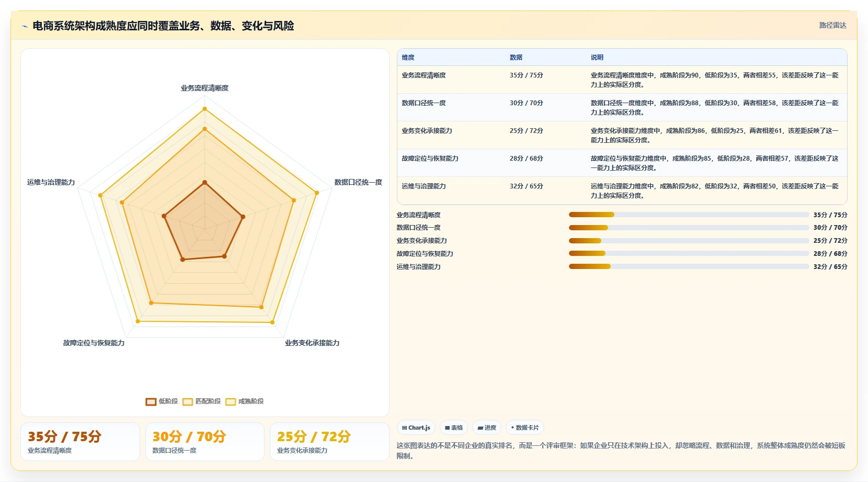Click the top data point of 成熟阶段 series
868x482 pixels.
coord(204,109)
